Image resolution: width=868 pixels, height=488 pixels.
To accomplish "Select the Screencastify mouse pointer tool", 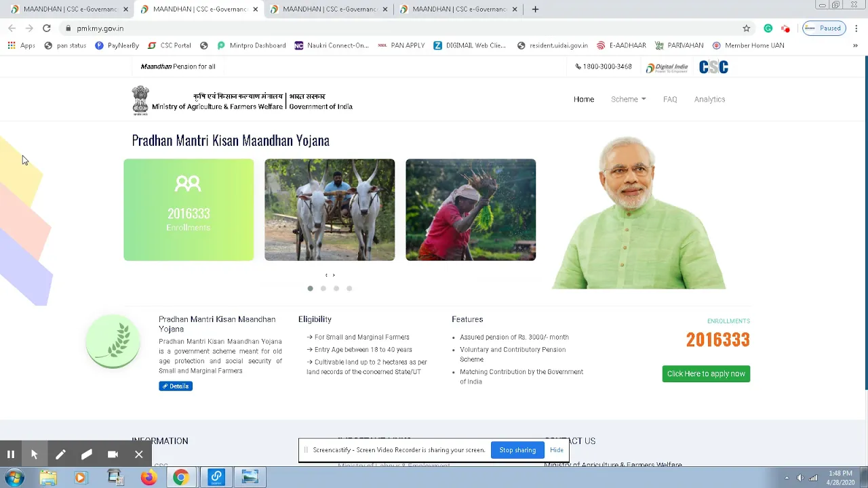I will (x=34, y=454).
